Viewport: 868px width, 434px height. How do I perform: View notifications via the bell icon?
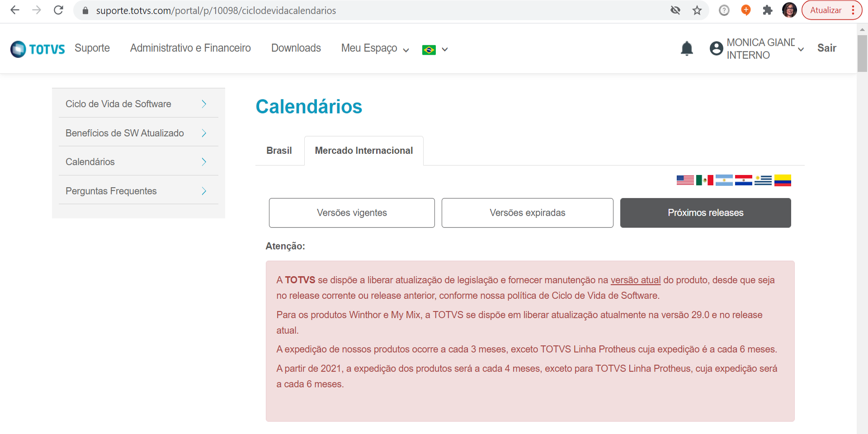[687, 48]
